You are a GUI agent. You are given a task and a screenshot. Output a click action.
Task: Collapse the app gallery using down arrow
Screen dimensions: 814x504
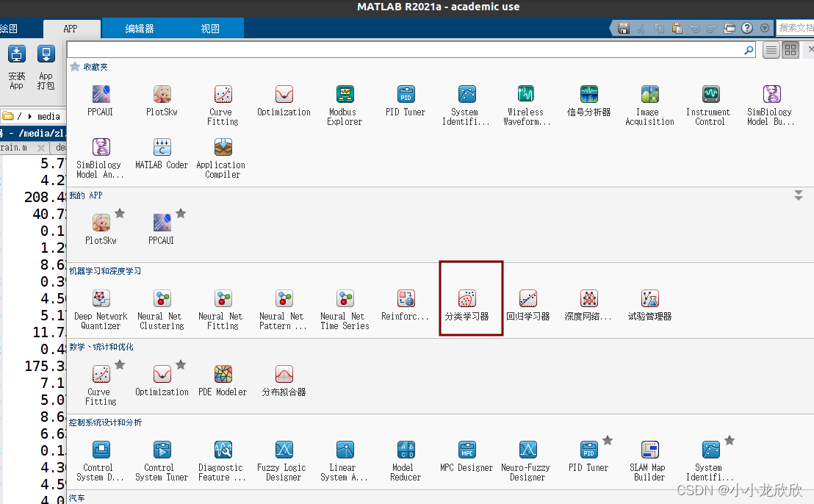coord(799,195)
